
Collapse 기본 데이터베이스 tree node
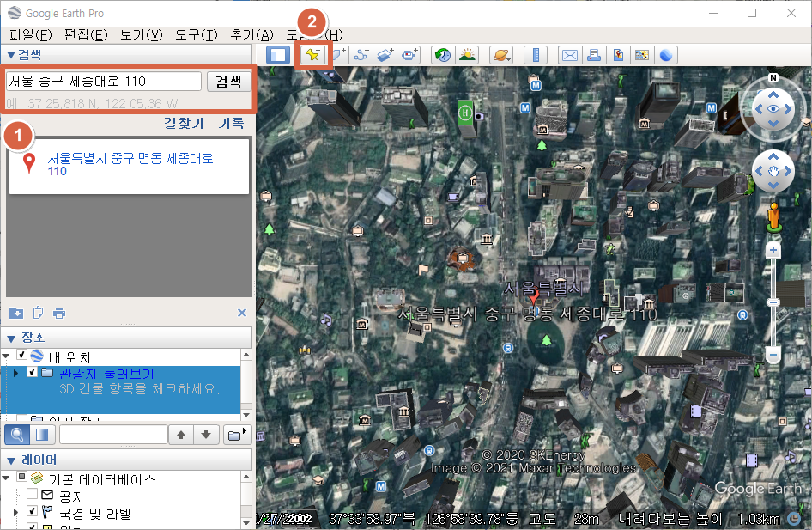(x=6, y=477)
